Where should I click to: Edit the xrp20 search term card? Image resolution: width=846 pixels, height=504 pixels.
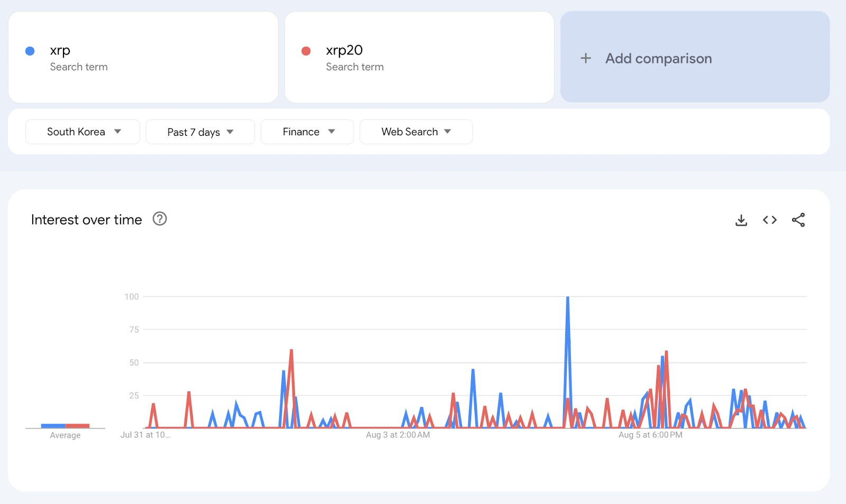419,57
